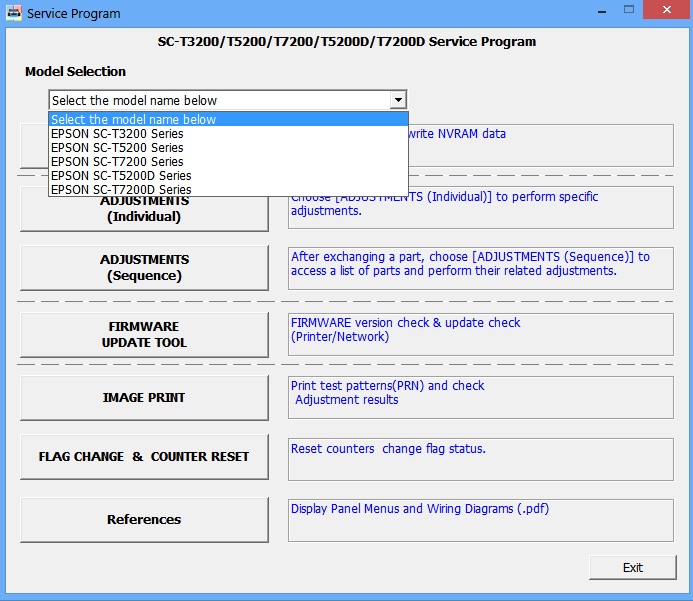The width and height of the screenshot is (693, 601).
Task: Close the Service Program window
Action: coord(666,10)
